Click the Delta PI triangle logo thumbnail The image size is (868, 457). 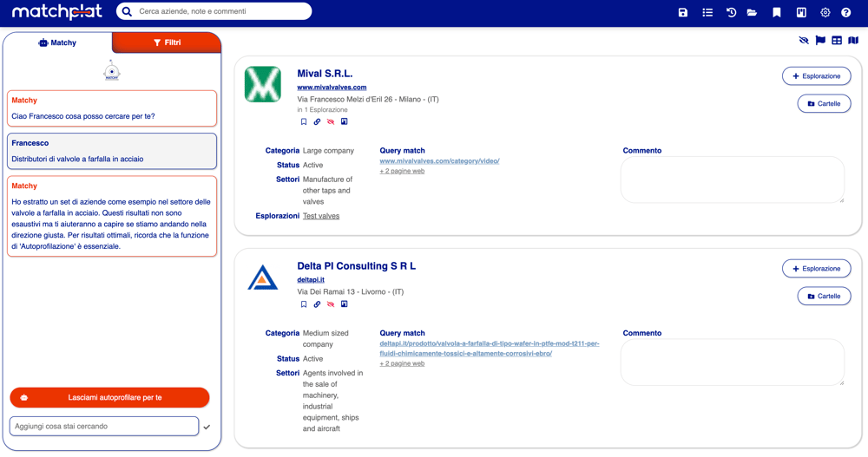(263, 277)
